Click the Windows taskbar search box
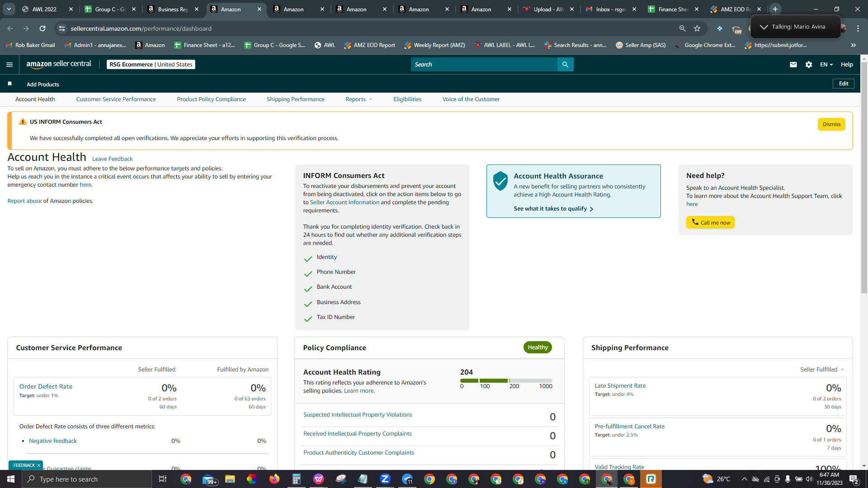This screenshot has width=868, height=488. 87,479
